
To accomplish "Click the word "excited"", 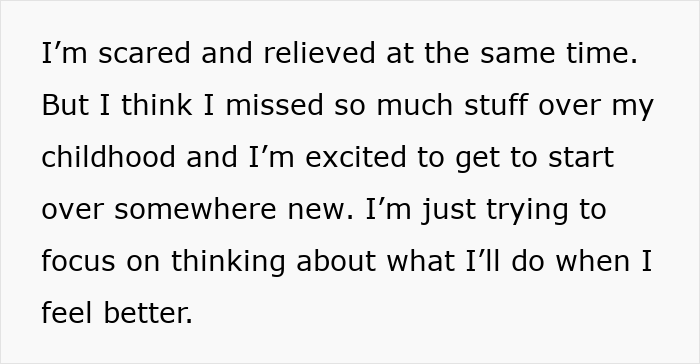I will [356, 157].
